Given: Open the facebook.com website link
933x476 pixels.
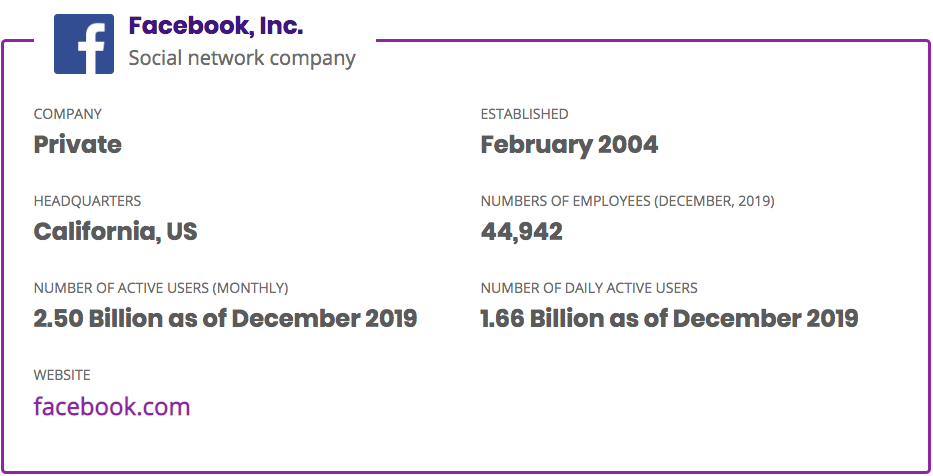Looking at the screenshot, I should tap(112, 407).
